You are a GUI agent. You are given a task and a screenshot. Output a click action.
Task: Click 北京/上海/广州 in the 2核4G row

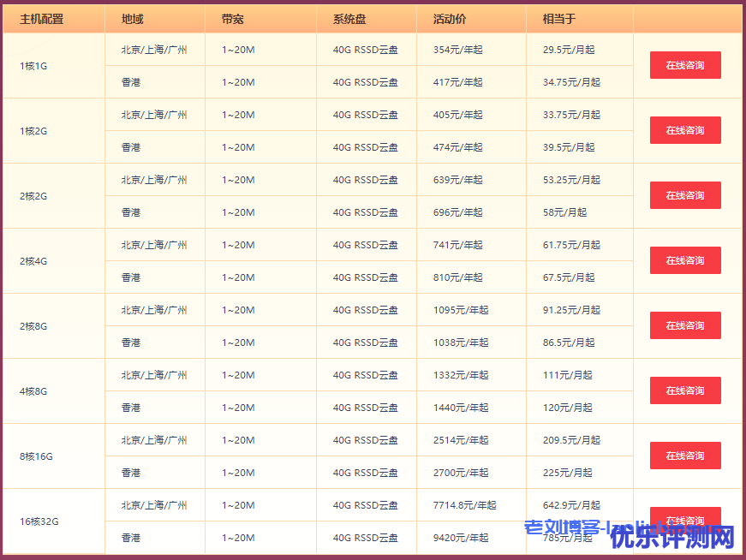[154, 245]
